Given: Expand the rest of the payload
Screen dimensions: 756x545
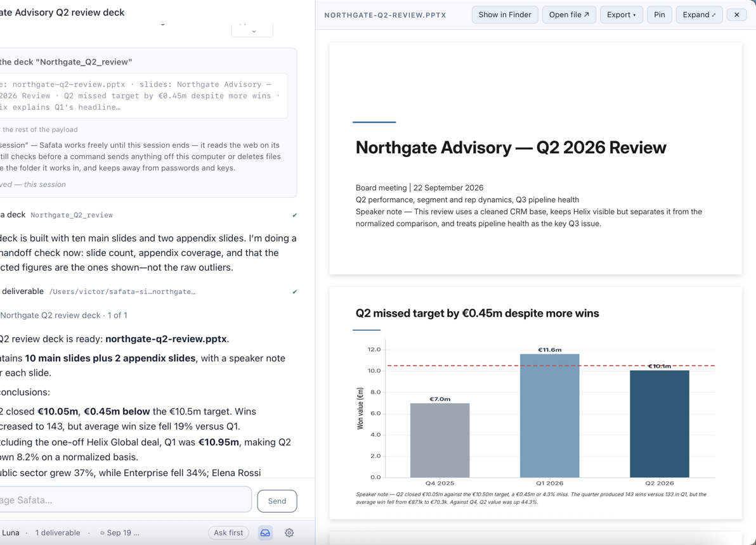Looking at the screenshot, I should [39, 129].
